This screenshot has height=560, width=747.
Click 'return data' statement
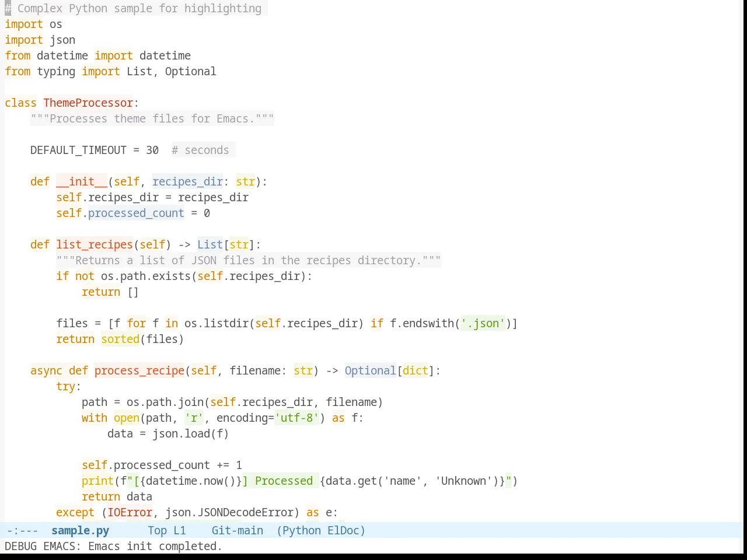[x=117, y=496]
